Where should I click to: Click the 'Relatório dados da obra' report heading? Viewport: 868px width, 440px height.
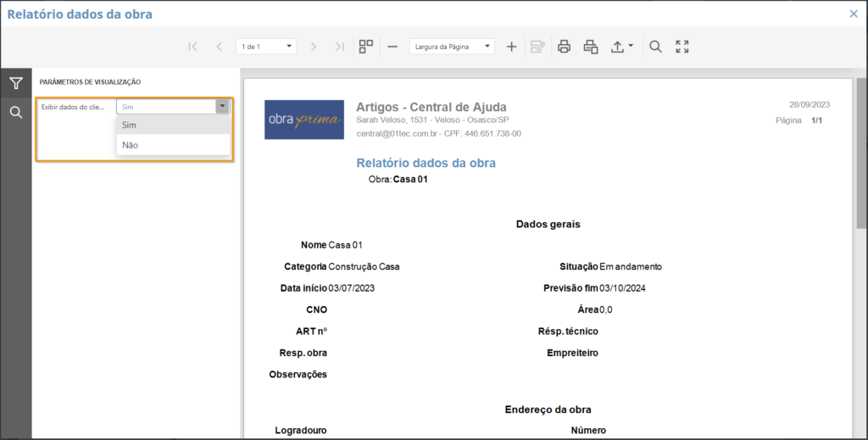click(426, 163)
